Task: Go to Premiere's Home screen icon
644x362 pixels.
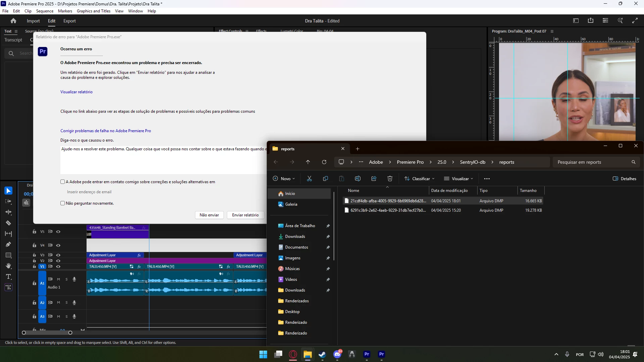Action: click(x=13, y=21)
